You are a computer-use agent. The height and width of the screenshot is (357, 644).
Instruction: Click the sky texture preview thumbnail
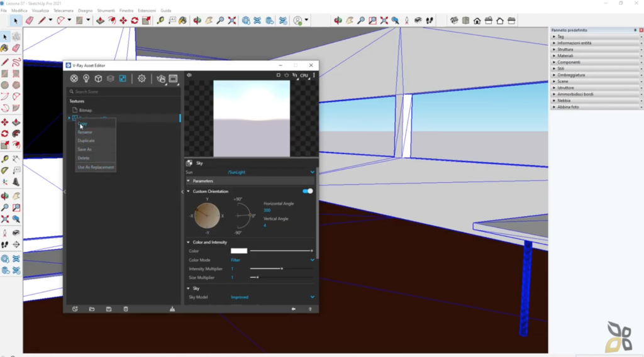tap(252, 118)
